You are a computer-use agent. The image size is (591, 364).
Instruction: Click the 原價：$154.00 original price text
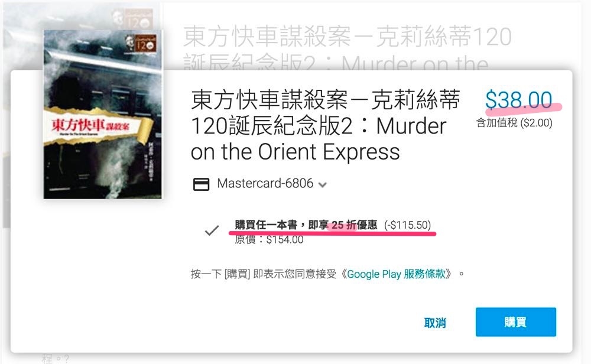coord(269,240)
